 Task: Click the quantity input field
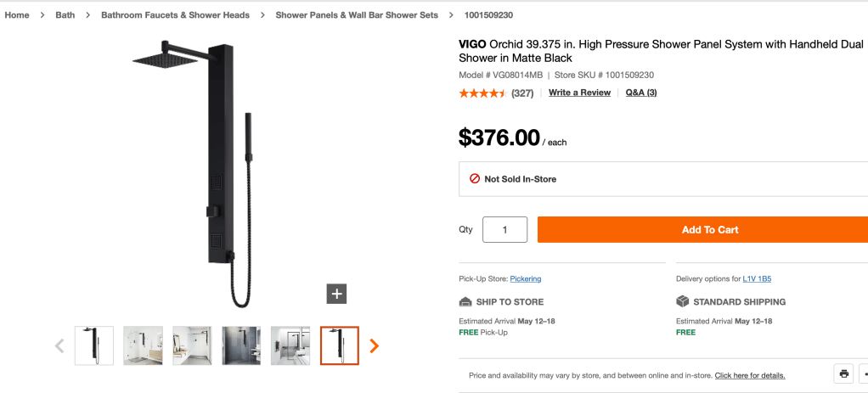coord(504,229)
